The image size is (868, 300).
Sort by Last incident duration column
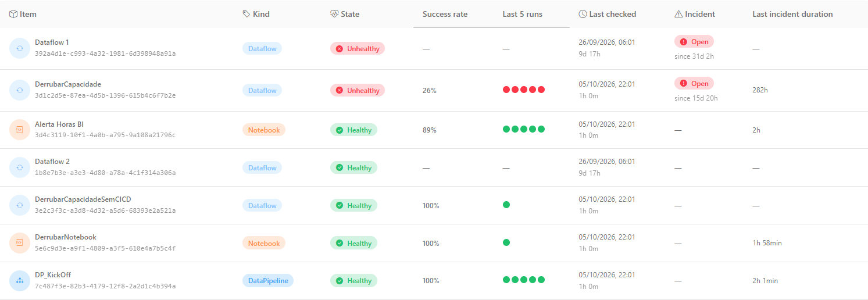(792, 14)
